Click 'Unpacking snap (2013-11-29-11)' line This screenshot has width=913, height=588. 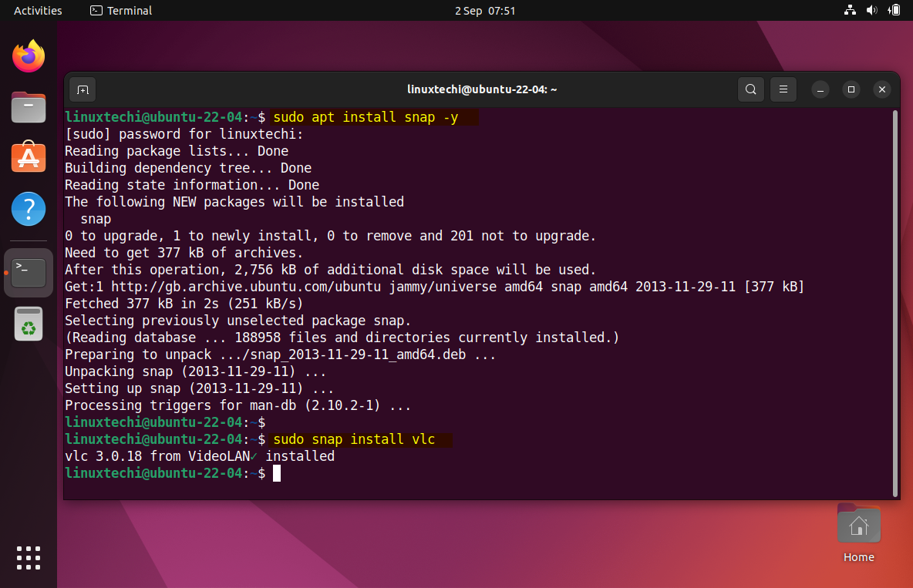196,371
